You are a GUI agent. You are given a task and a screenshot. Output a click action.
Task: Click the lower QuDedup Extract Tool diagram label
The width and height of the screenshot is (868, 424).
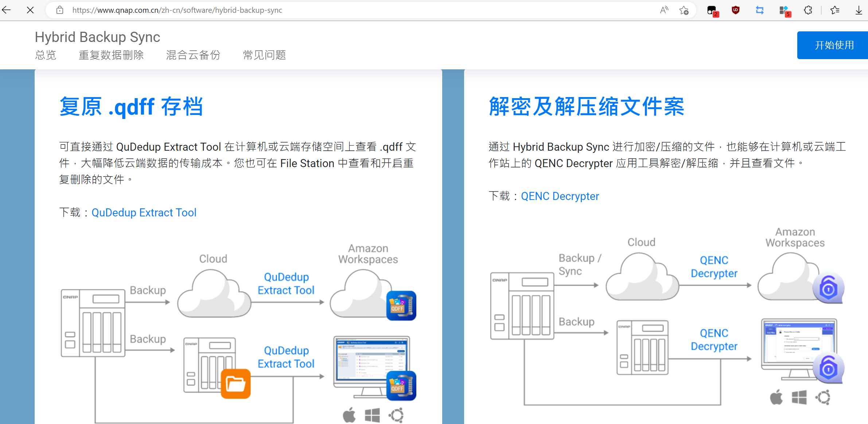click(x=286, y=357)
